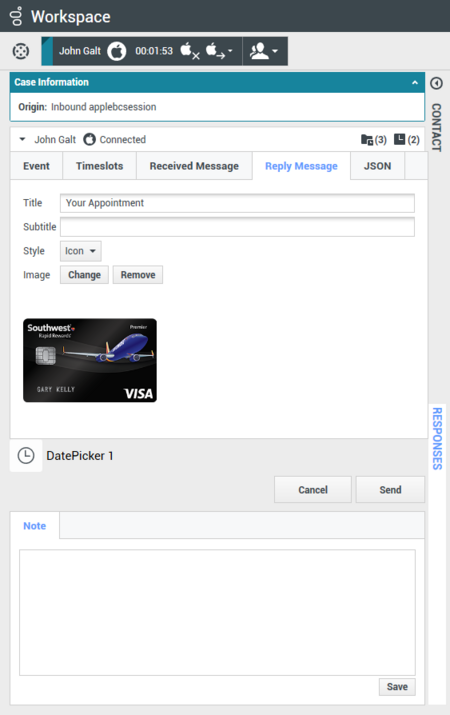Viewport: 450px width, 715px height.
Task: Open the Timeslots tab
Action: [99, 166]
